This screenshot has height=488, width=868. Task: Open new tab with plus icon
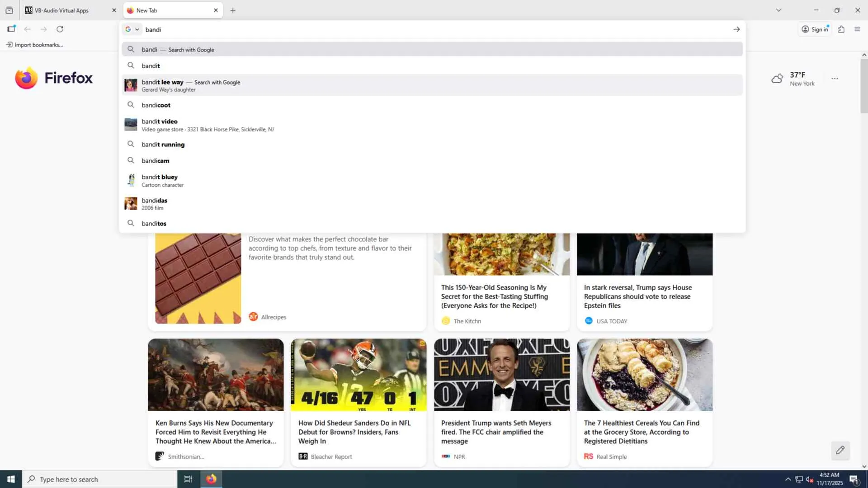click(233, 10)
